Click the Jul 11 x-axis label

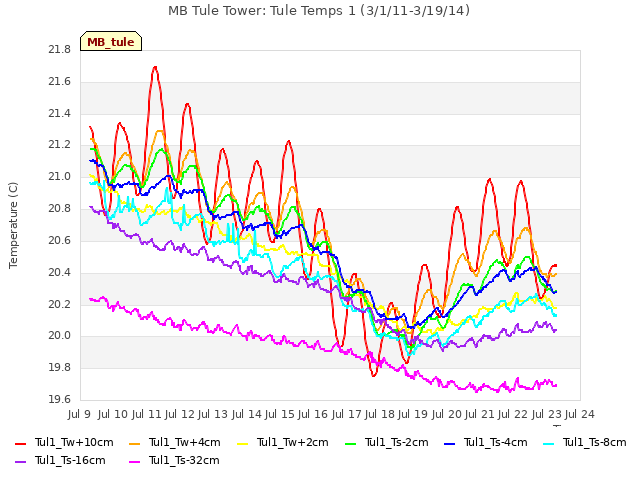point(147,414)
